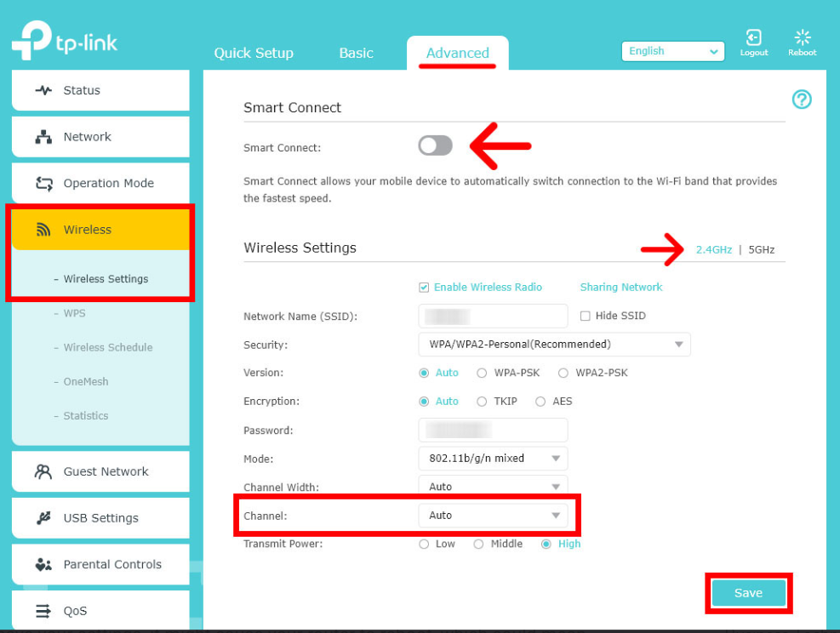Open the help icon near Smart Connect
The height and width of the screenshot is (633, 840).
(x=802, y=100)
